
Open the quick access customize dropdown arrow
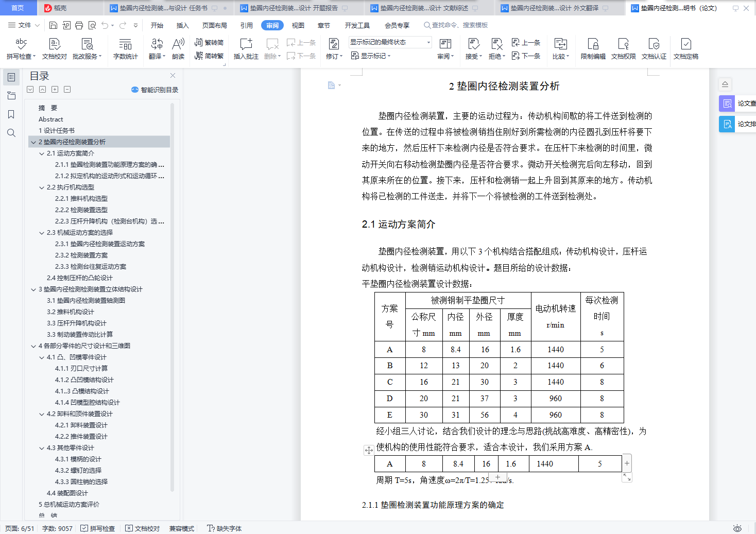click(x=135, y=25)
